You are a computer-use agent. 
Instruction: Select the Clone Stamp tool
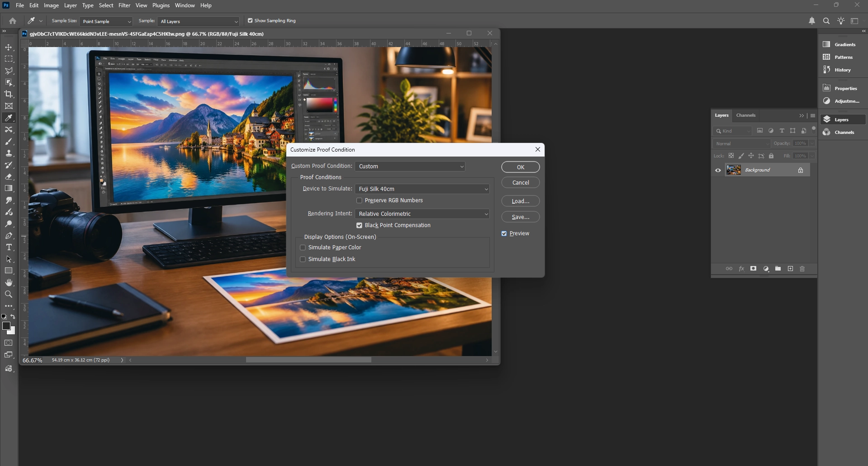coord(9,153)
